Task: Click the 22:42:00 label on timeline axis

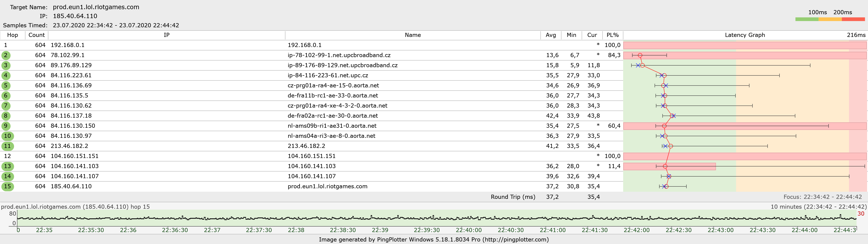Action: pos(636,230)
